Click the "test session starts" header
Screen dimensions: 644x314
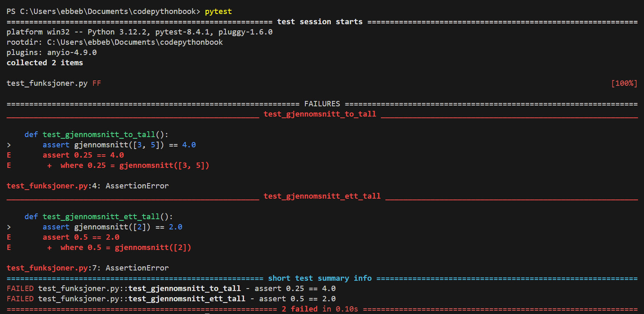pyautogui.click(x=320, y=22)
